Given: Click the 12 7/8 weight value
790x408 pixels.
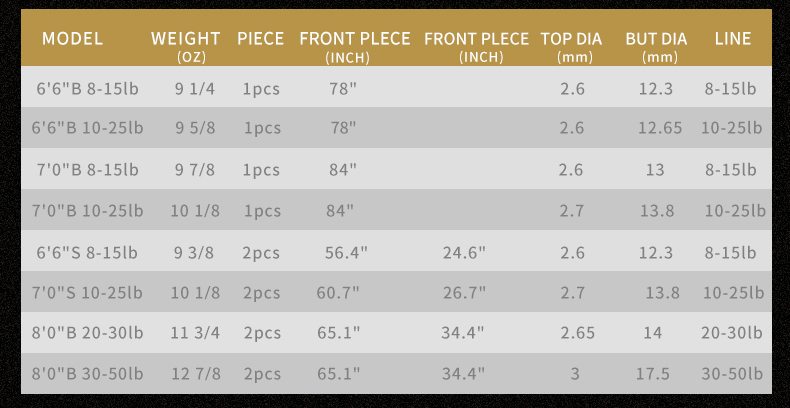Looking at the screenshot, I should click(196, 374).
